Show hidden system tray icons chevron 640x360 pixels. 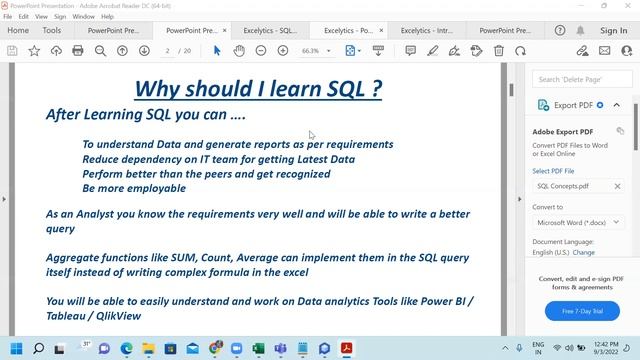tap(505, 348)
